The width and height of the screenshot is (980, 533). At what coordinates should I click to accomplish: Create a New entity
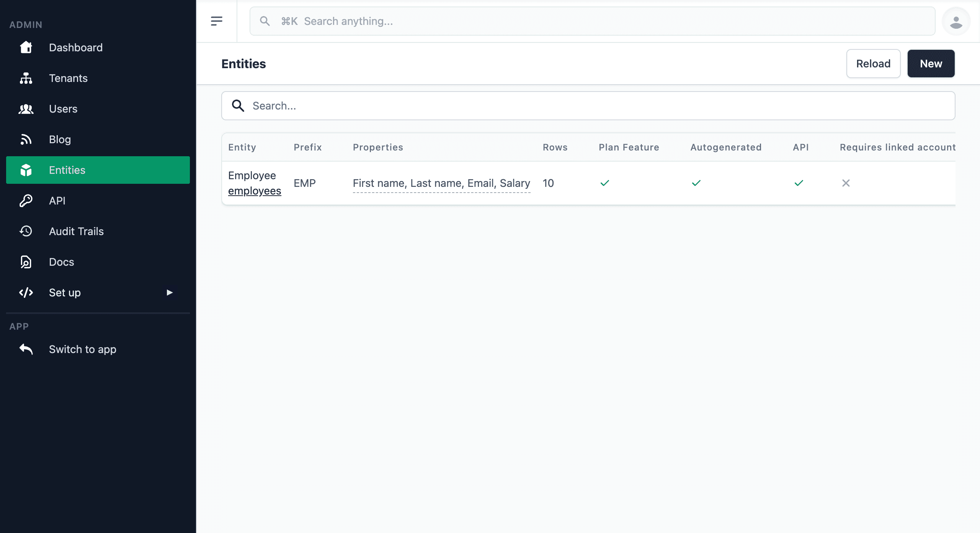point(931,64)
